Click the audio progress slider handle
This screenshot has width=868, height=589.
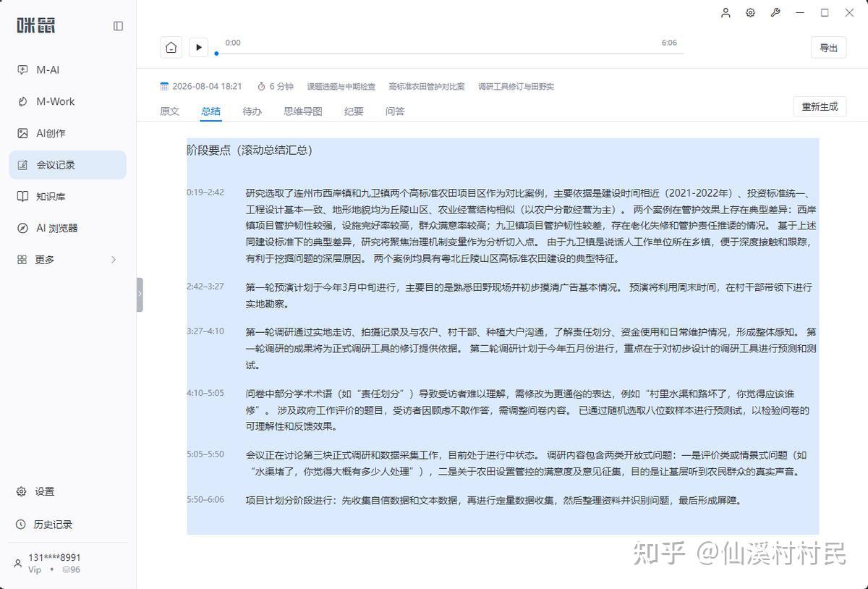tap(216, 54)
